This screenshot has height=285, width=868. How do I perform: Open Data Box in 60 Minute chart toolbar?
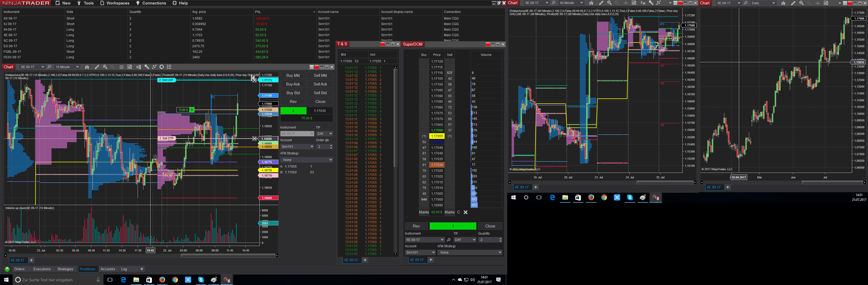click(634, 3)
